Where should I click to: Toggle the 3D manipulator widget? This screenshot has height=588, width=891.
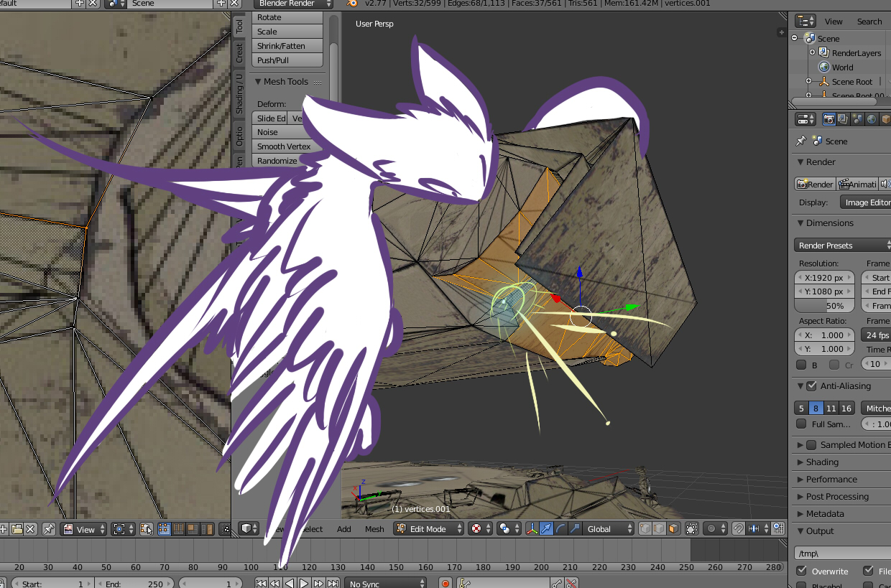532,529
